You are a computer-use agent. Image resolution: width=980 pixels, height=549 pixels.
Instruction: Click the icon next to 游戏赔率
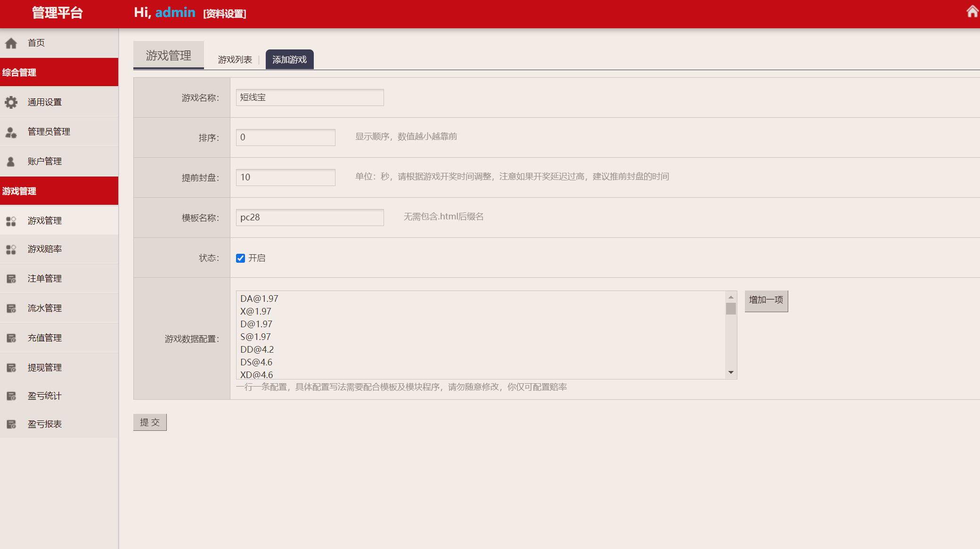11,250
